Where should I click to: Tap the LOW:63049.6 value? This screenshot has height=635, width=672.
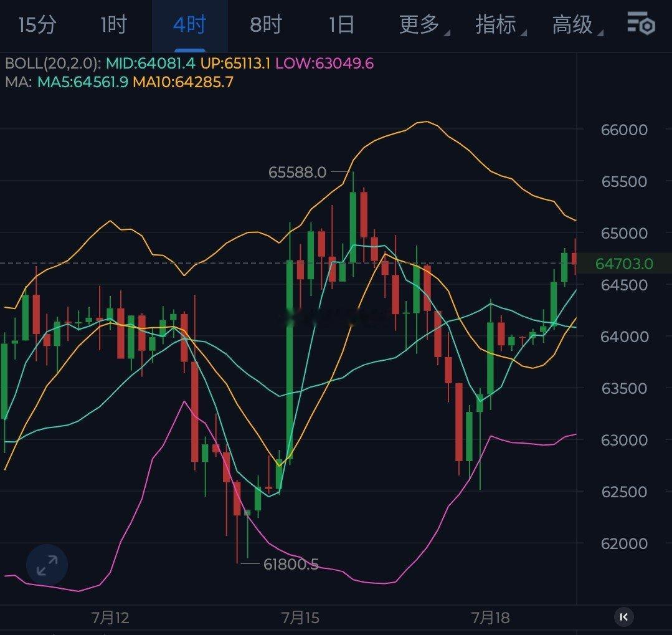(x=324, y=64)
